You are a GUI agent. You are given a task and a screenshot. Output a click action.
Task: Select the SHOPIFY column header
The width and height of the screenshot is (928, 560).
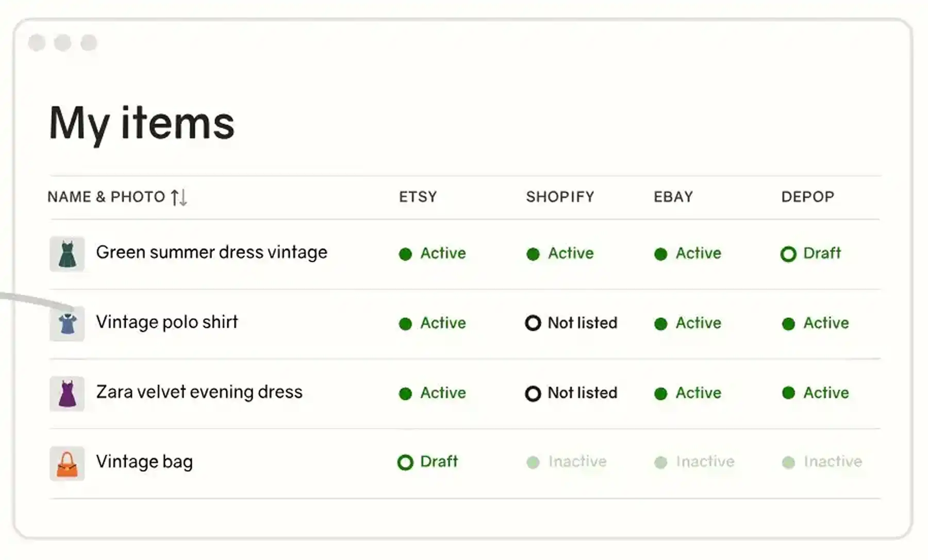(560, 197)
